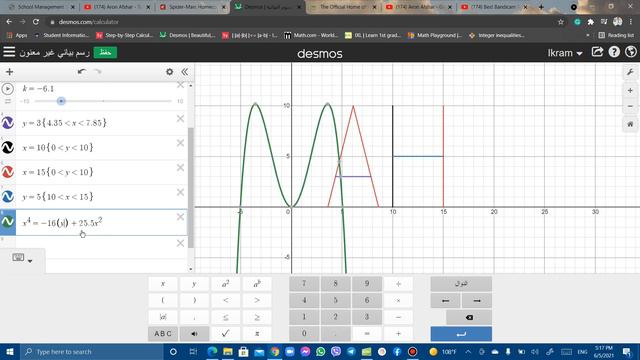Move cursor right with keypad arrow
Image resolution: width=640 pixels, height=360 pixels.
click(x=477, y=300)
